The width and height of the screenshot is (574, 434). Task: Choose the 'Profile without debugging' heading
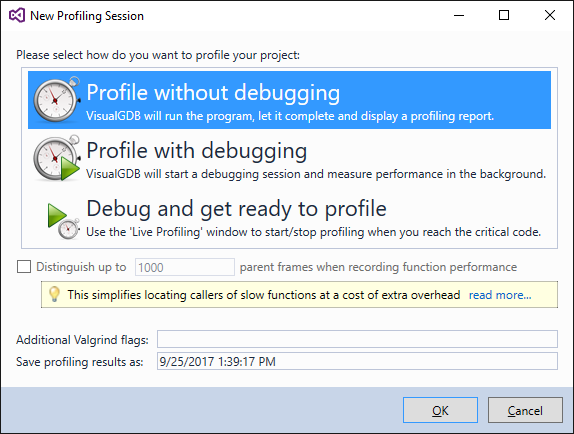click(x=213, y=92)
